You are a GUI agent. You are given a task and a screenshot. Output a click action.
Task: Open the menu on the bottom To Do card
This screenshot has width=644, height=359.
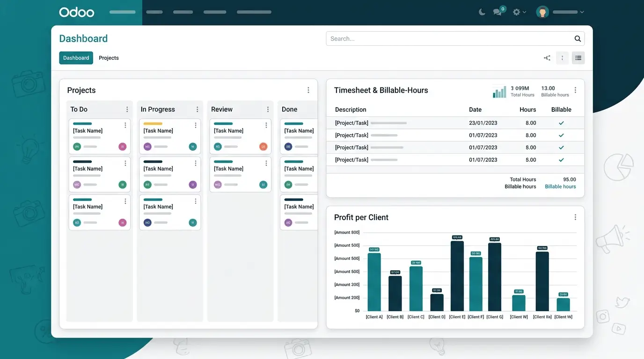(x=125, y=201)
